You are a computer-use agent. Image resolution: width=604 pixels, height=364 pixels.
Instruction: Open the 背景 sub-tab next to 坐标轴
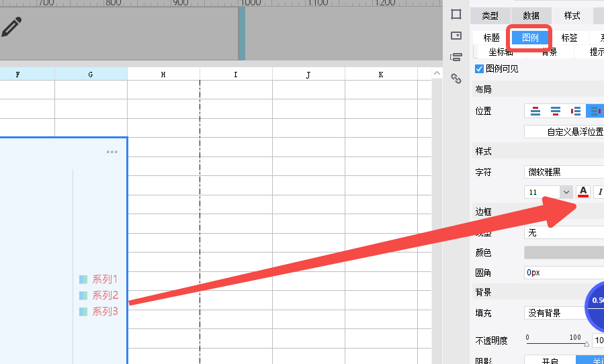(550, 52)
